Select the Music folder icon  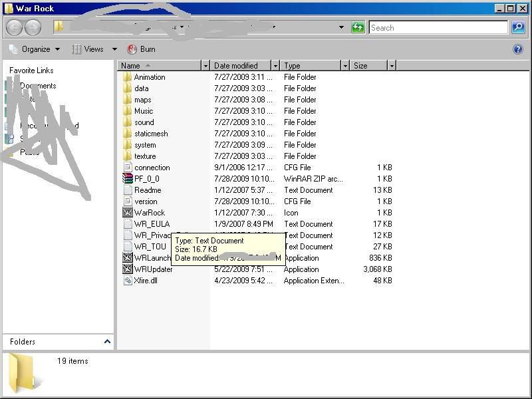(127, 111)
